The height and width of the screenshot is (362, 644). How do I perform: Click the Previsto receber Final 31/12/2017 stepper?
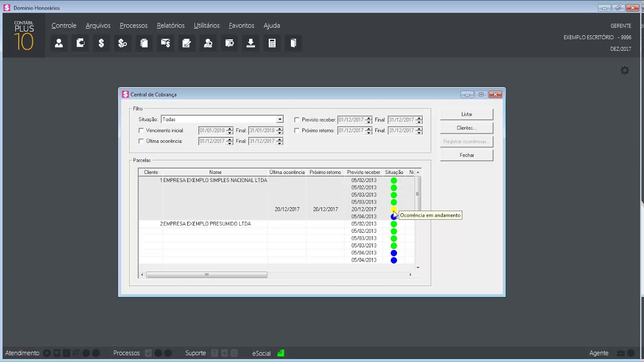click(419, 120)
